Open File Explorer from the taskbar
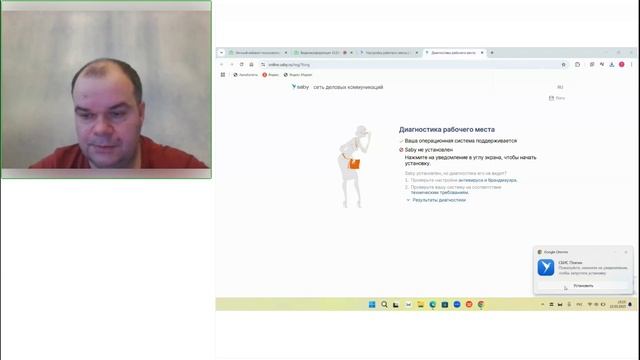The width and height of the screenshot is (640, 360). [x=420, y=304]
